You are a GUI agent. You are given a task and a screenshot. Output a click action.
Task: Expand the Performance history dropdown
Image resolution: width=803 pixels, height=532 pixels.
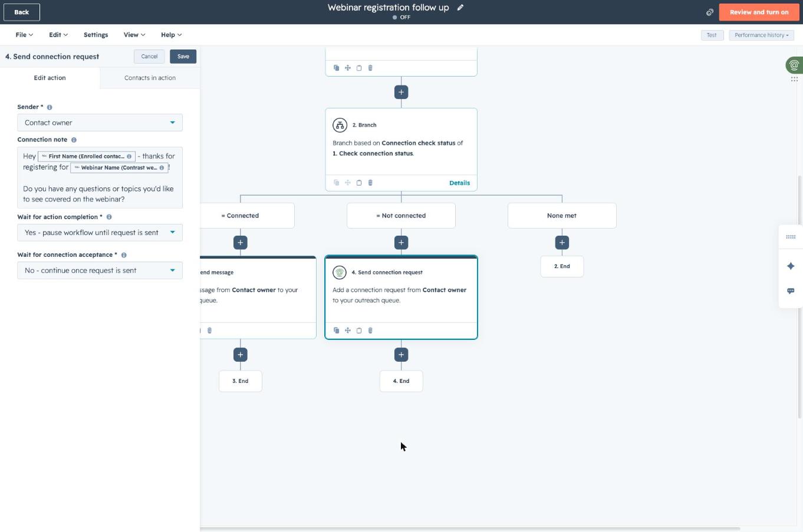pos(761,35)
